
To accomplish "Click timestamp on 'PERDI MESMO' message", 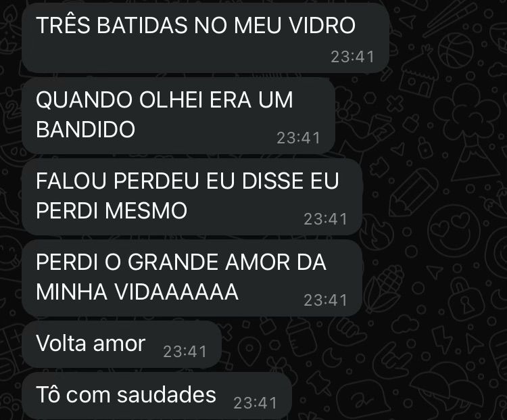I will pyautogui.click(x=326, y=219).
